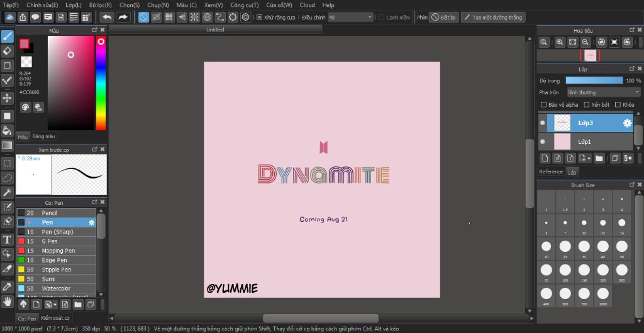Enable the parallel lines snap guide
The width and height of the screenshot is (644, 333).
pyautogui.click(x=157, y=17)
